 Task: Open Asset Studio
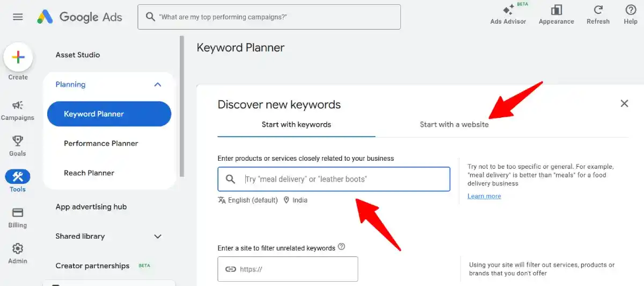click(x=78, y=55)
